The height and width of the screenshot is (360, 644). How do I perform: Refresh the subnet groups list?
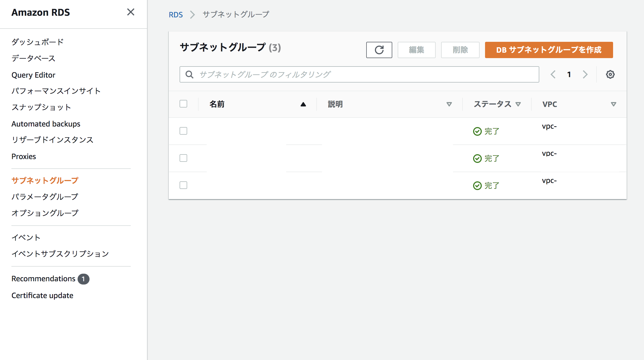(379, 50)
